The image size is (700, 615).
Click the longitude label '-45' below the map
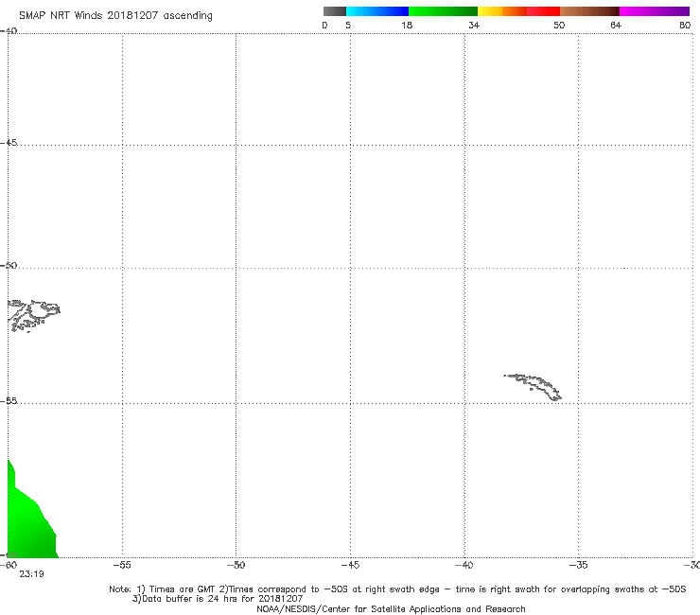(x=350, y=565)
